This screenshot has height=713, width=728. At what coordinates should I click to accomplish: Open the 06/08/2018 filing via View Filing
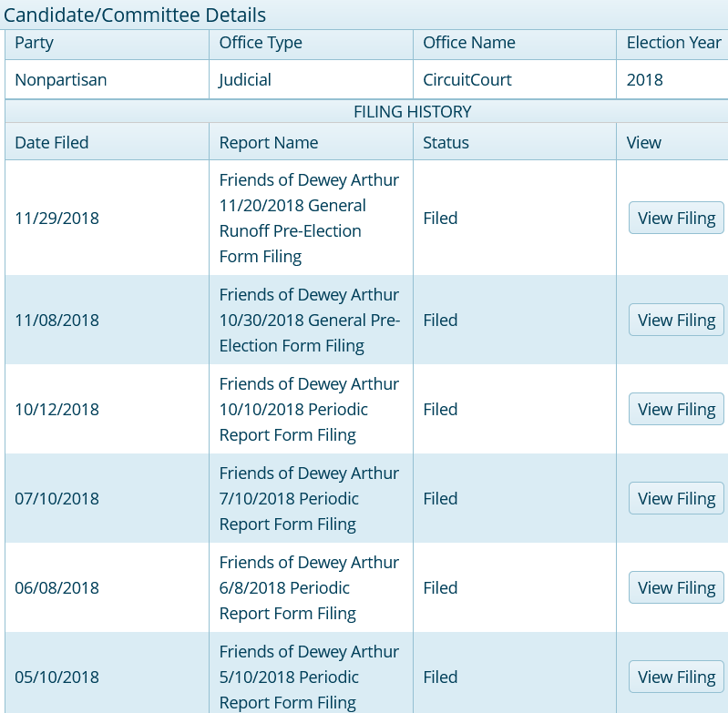point(676,588)
